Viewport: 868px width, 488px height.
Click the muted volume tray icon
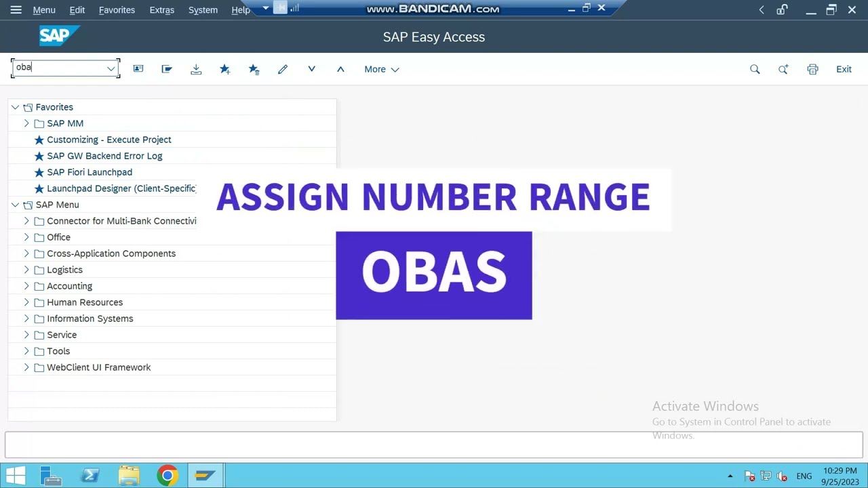click(781, 476)
